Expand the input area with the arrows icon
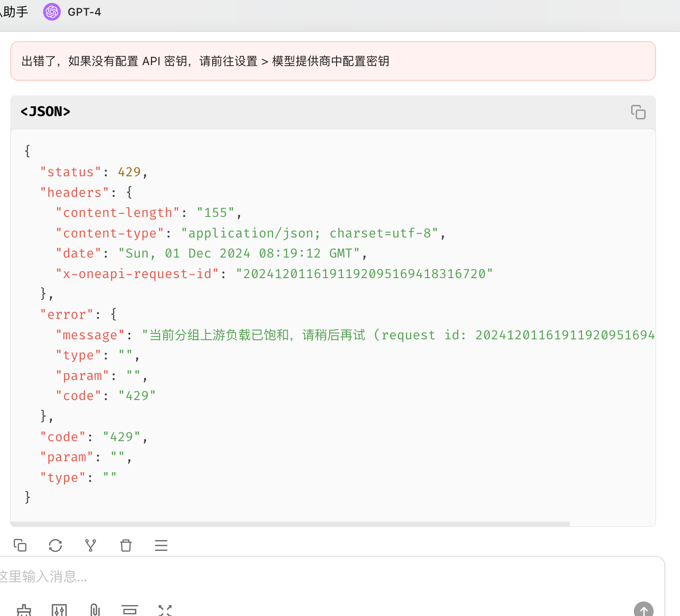The image size is (680, 616). 165,610
